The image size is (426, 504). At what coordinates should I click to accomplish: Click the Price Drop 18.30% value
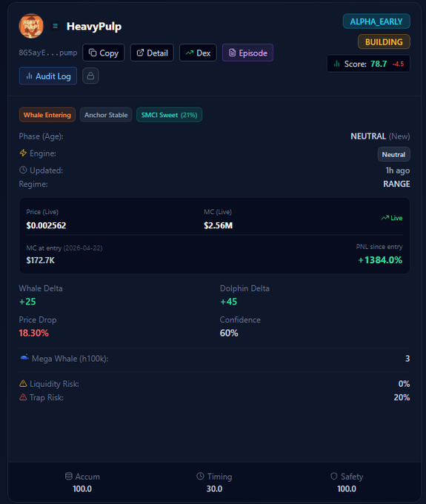tap(34, 333)
